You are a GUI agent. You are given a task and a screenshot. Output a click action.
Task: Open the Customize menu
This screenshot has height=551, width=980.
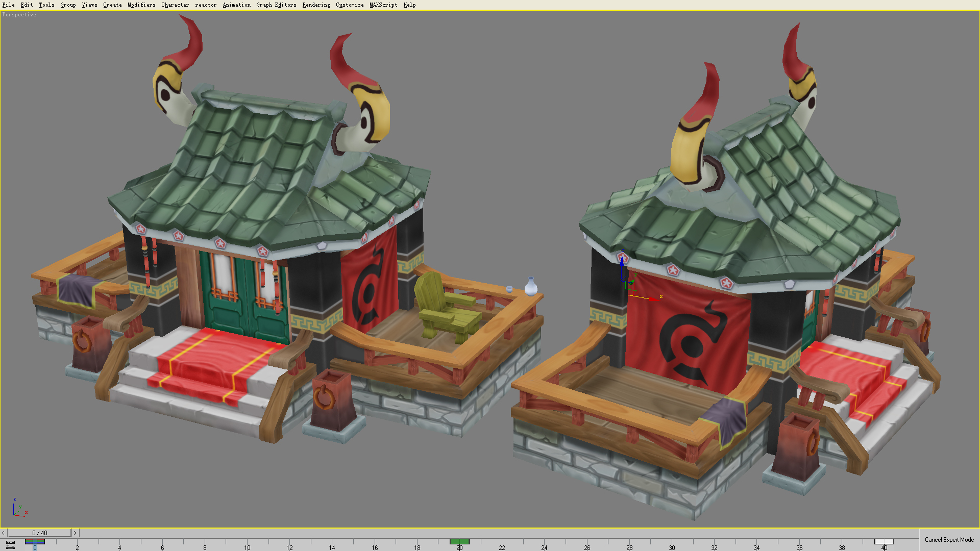(350, 5)
